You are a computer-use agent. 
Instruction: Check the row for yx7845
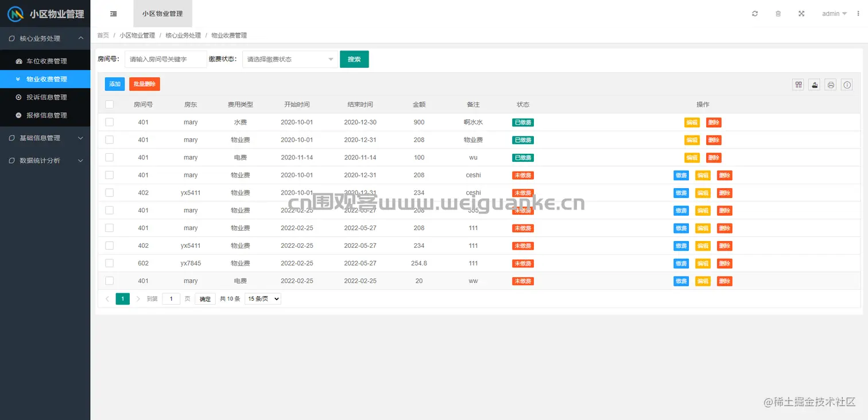pos(110,263)
